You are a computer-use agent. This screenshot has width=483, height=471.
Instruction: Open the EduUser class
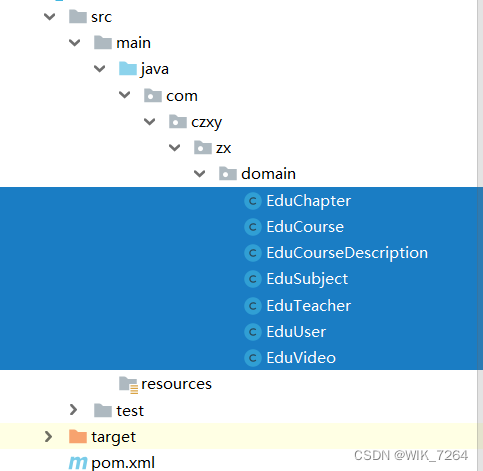coord(296,332)
